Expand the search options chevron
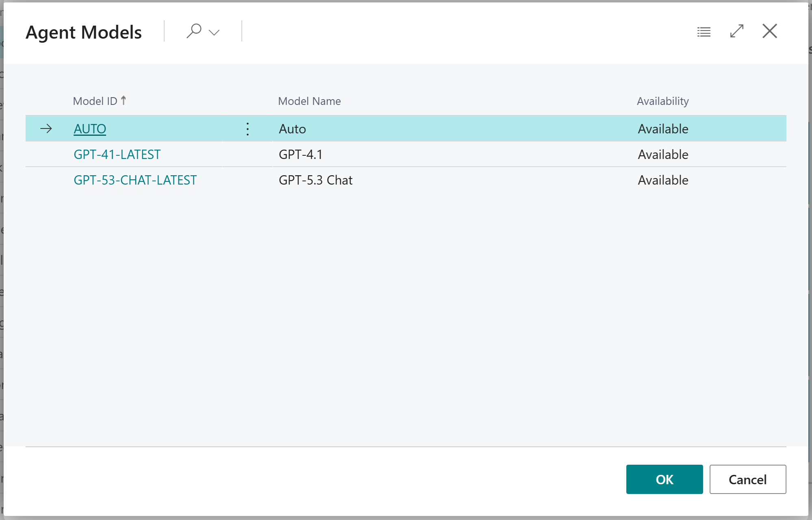The width and height of the screenshot is (812, 520). click(x=214, y=32)
